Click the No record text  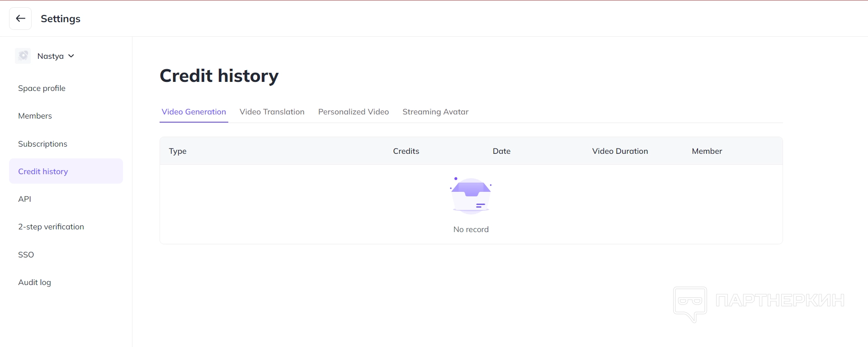[x=471, y=229]
